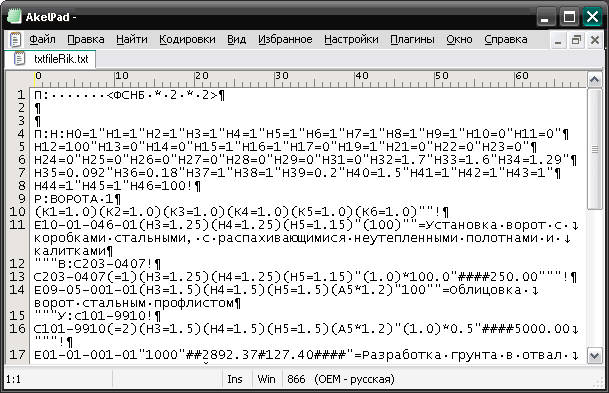Image resolution: width=609 pixels, height=393 pixels.
Task: Open the Настройки menu
Action: (351, 40)
